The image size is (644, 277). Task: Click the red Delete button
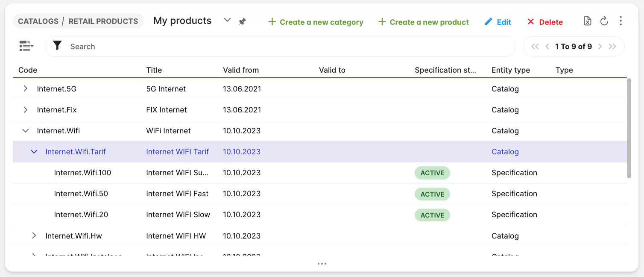pyautogui.click(x=545, y=22)
